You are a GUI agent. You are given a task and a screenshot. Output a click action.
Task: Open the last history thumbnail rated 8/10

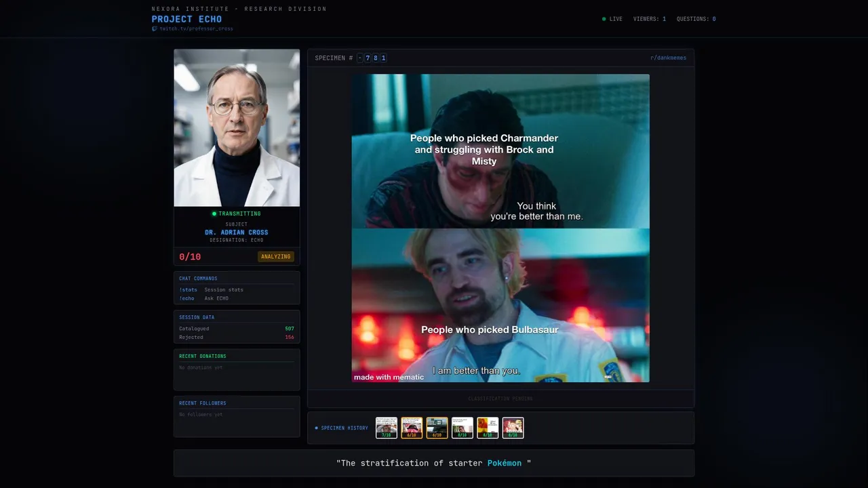[x=513, y=428]
